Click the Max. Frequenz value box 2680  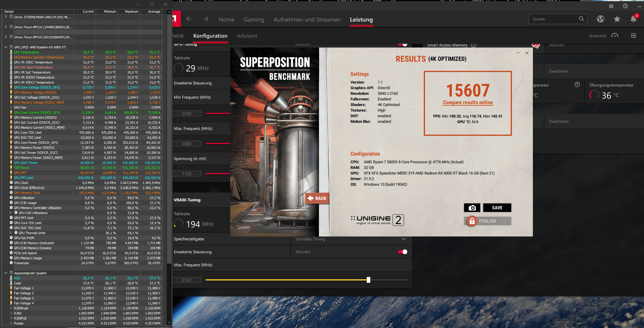[186, 143]
